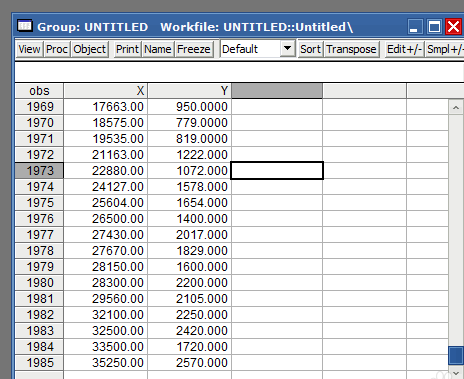Viewport: 464px width, 379px height.
Task: Select the Y column header
Action: [189, 91]
